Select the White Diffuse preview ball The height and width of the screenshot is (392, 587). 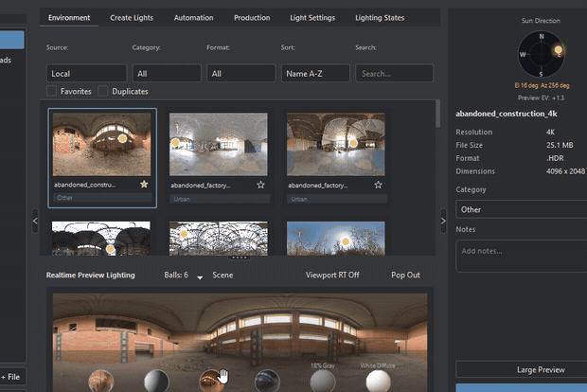pos(378,382)
